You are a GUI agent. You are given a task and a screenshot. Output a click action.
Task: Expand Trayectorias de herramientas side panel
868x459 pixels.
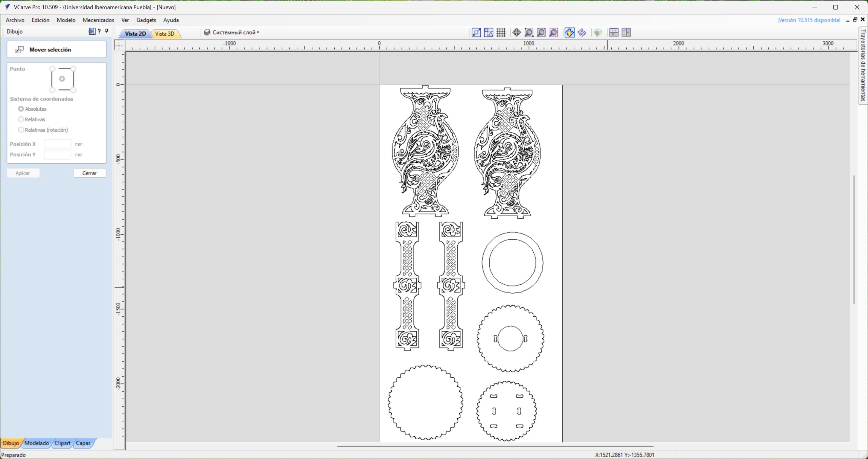(863, 65)
